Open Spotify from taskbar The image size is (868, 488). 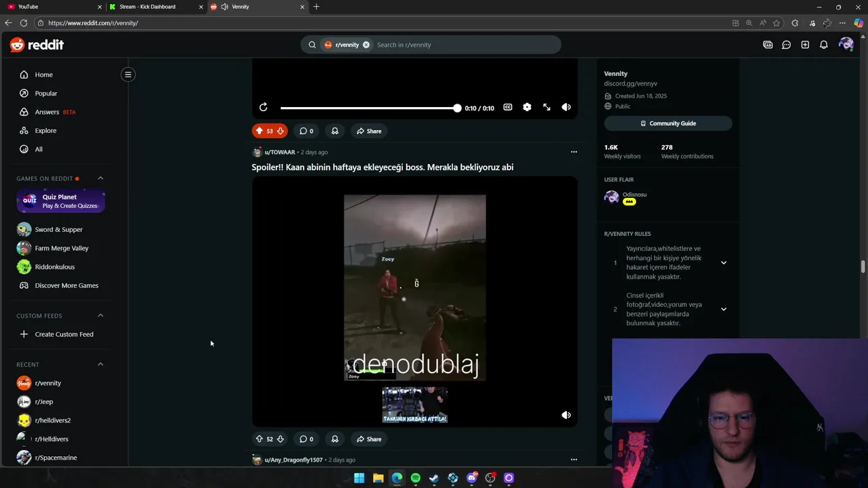(x=416, y=478)
